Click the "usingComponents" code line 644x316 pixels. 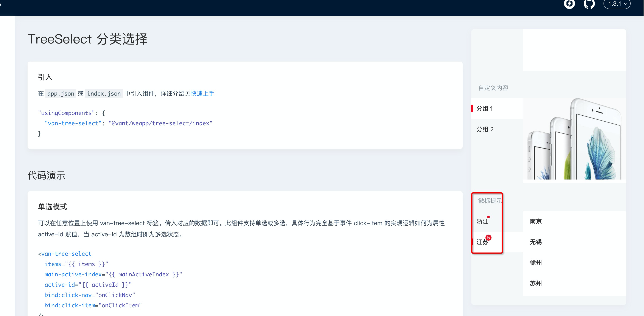[x=72, y=113]
